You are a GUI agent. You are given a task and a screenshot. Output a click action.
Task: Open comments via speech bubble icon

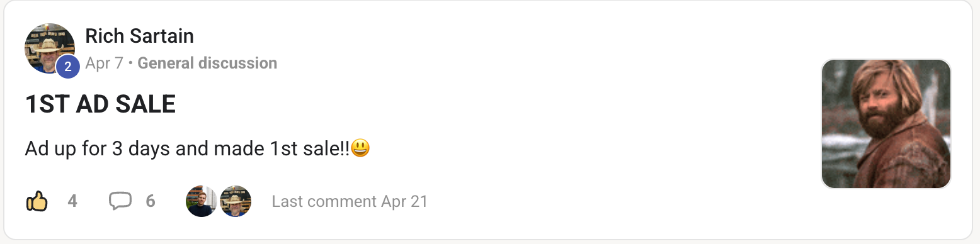120,201
